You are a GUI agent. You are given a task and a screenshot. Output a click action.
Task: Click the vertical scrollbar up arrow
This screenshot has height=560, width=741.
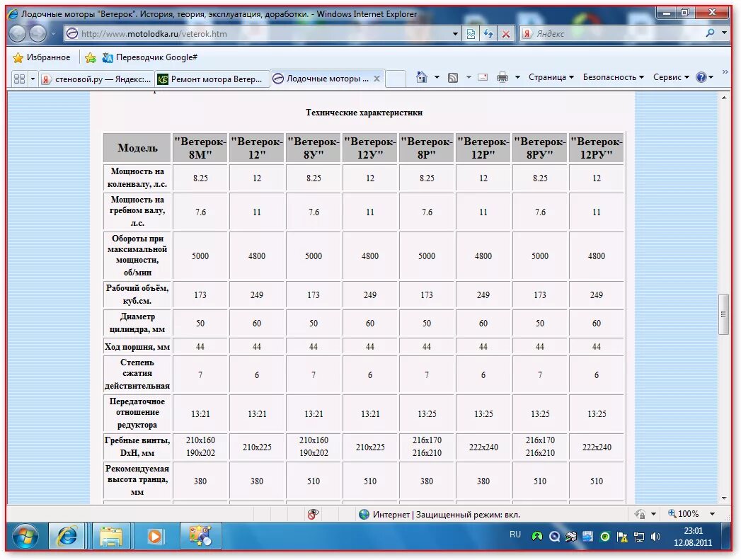[724, 98]
